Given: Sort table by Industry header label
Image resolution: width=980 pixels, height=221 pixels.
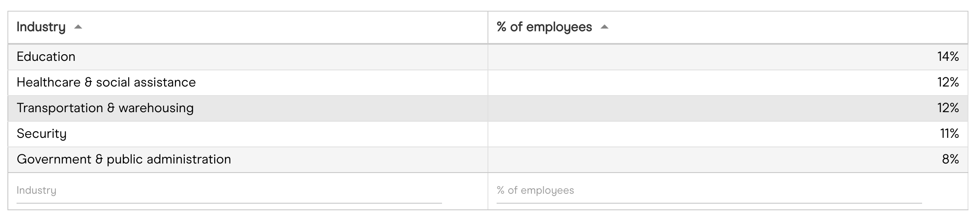Looking at the screenshot, I should coord(41,27).
